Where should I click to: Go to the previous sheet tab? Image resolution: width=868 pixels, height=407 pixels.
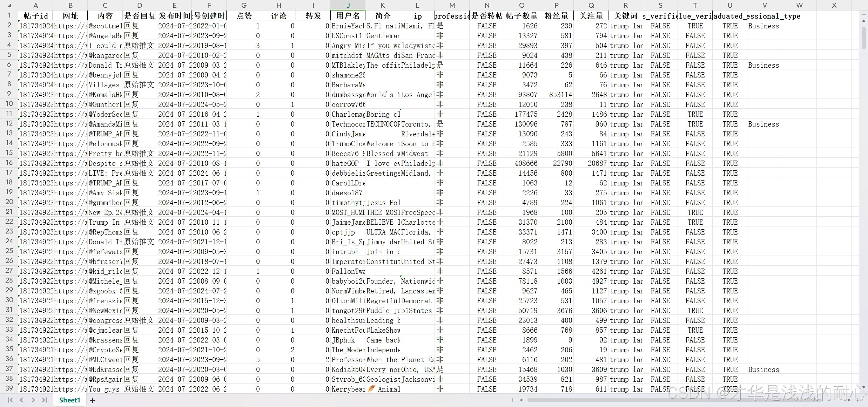point(21,400)
